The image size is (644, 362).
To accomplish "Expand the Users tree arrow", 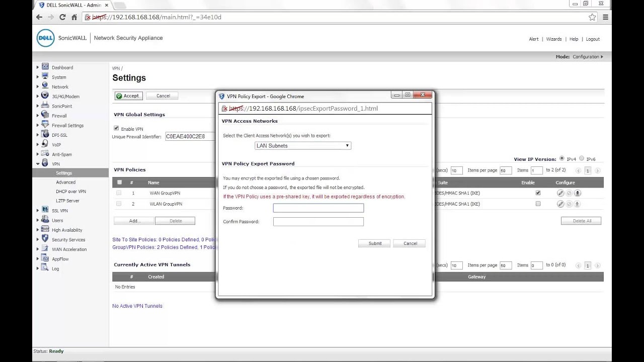I will pos(37,220).
